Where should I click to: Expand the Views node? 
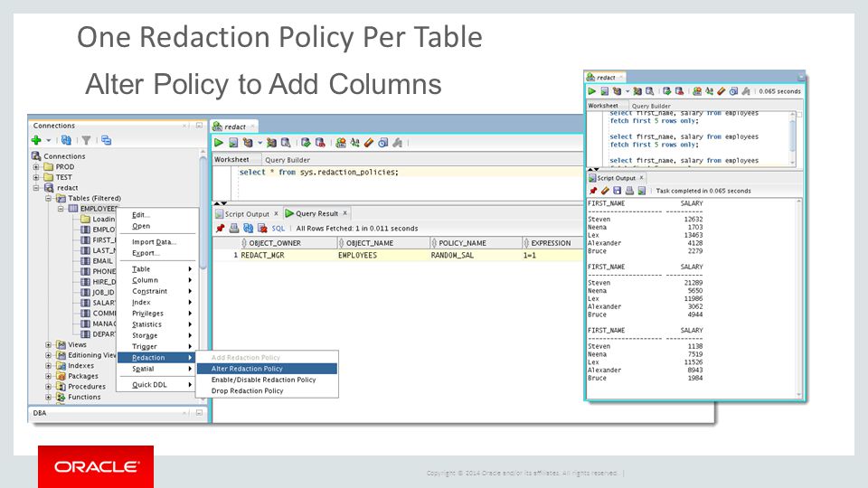click(x=48, y=344)
